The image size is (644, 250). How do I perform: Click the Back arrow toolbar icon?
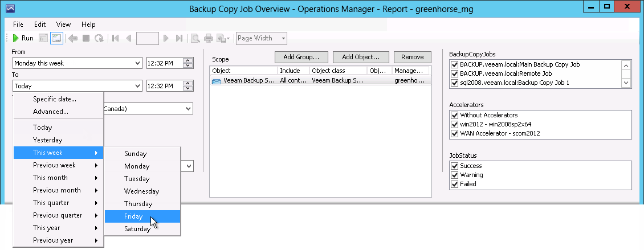point(73,38)
